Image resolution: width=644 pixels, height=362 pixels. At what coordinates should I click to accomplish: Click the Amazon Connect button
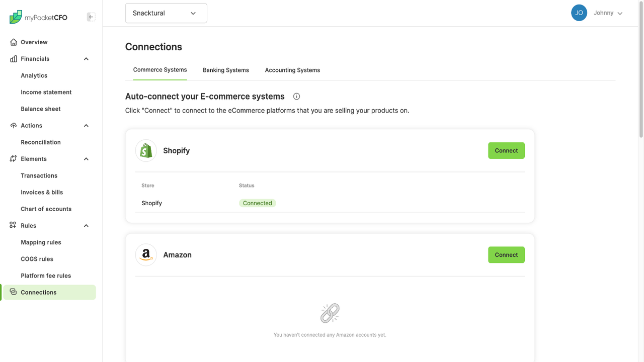[506, 255]
